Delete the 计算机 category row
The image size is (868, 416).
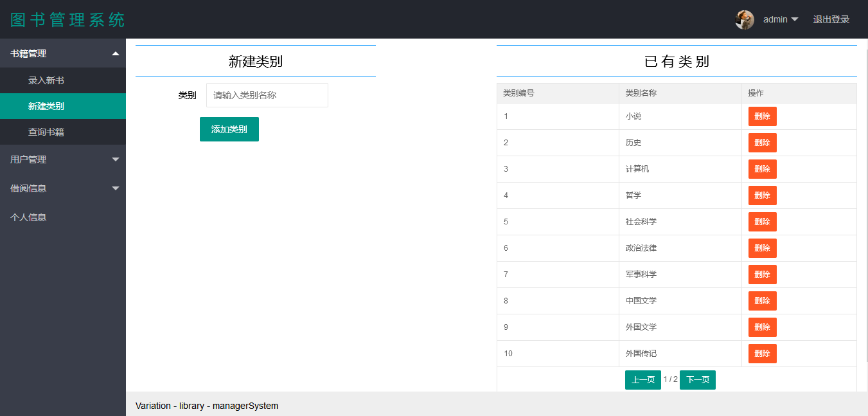762,169
